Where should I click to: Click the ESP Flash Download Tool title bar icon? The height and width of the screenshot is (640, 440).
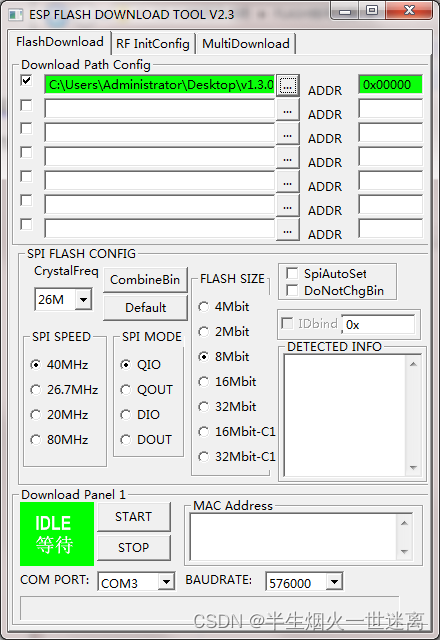coord(16,15)
